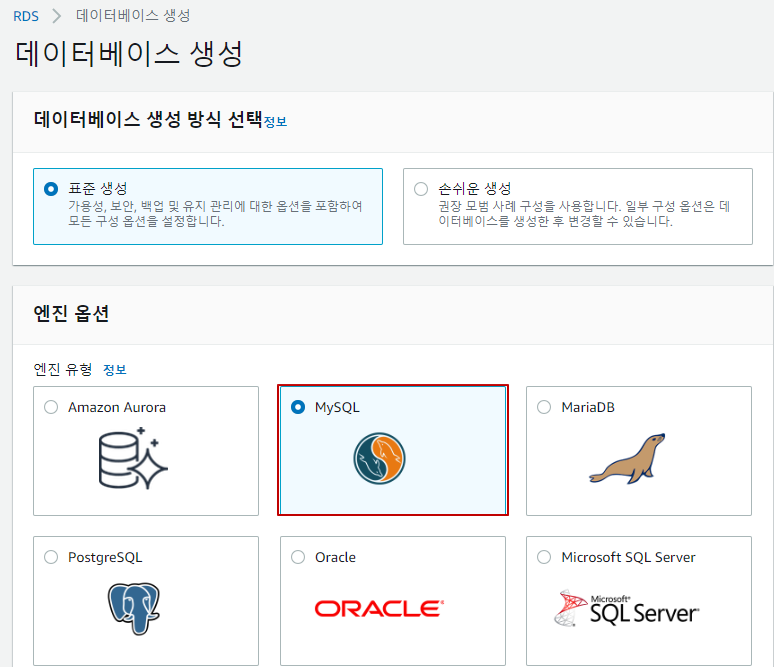Click the MySQL dolphin logo
Screen dimensions: 774x667
[x=379, y=458]
